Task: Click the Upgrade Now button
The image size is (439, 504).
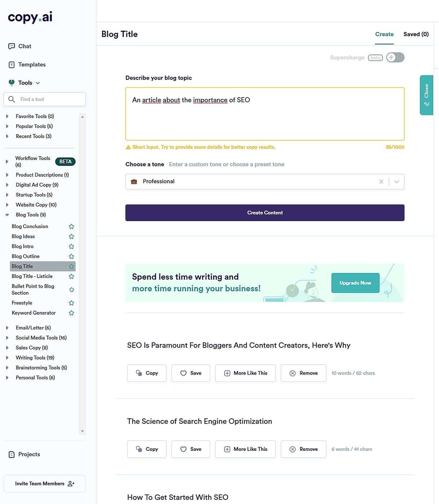Action: click(355, 283)
